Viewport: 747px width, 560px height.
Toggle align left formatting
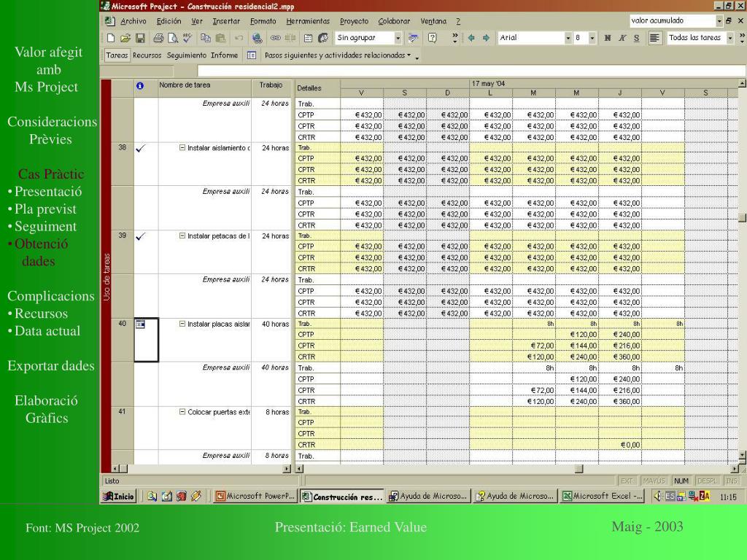(x=655, y=38)
